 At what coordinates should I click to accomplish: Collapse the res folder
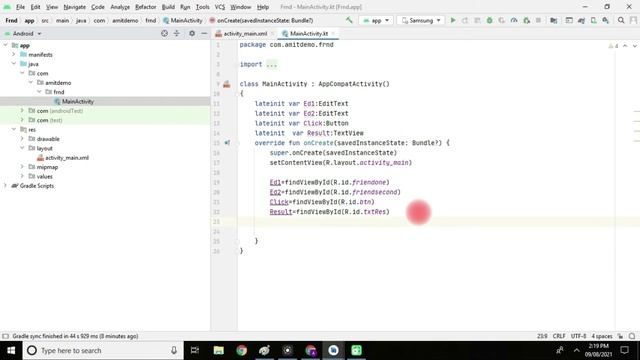(13, 129)
